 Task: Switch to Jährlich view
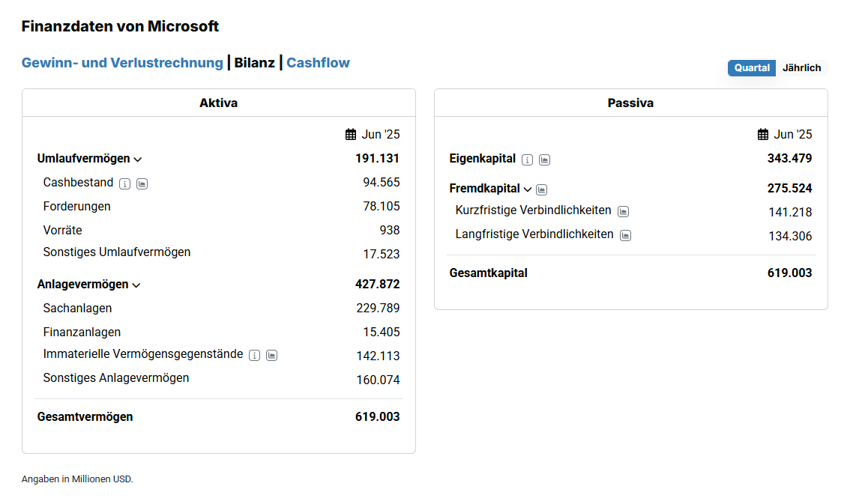(801, 68)
